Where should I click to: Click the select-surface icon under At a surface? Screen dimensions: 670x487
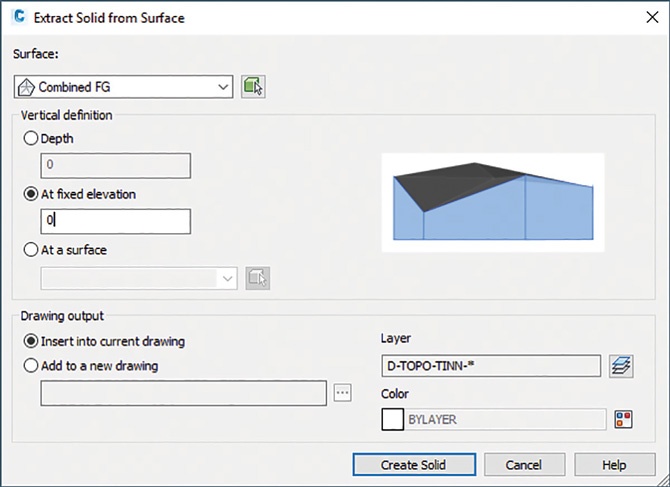coord(256,278)
